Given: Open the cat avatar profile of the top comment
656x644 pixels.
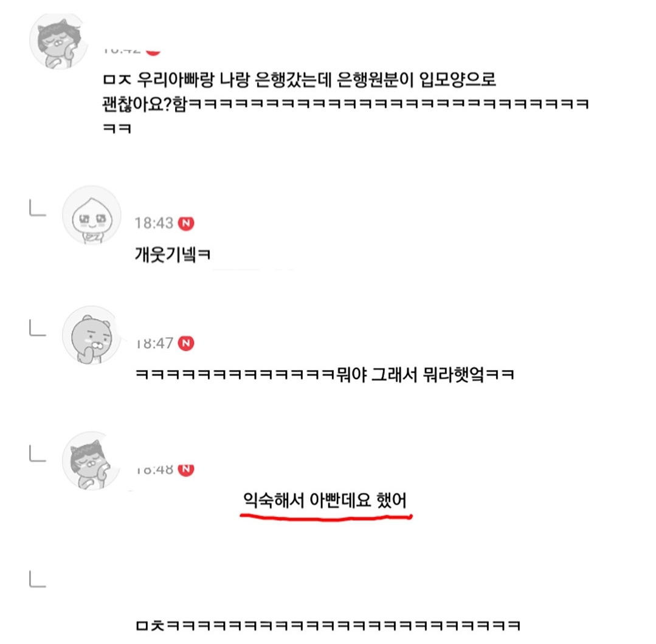Looking at the screenshot, I should click(x=58, y=41).
